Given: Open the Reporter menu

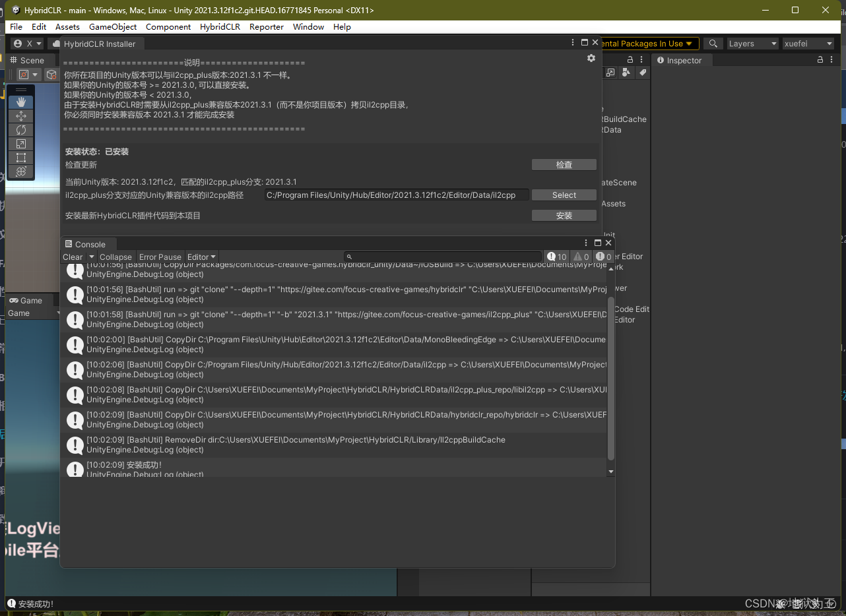Looking at the screenshot, I should 267,26.
